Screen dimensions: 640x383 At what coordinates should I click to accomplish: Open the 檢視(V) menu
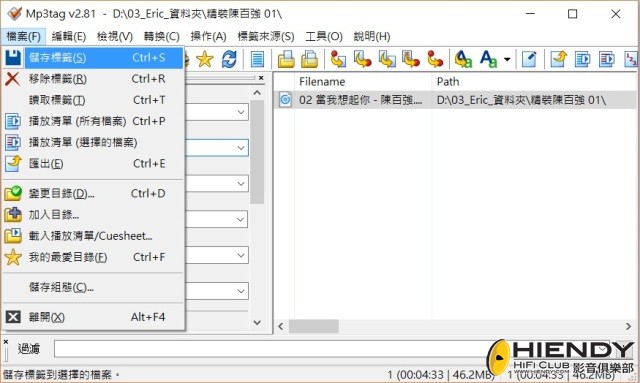pyautogui.click(x=115, y=36)
